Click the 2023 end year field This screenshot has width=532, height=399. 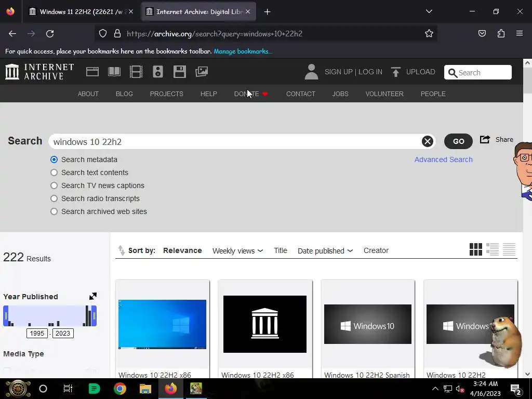tap(63, 333)
